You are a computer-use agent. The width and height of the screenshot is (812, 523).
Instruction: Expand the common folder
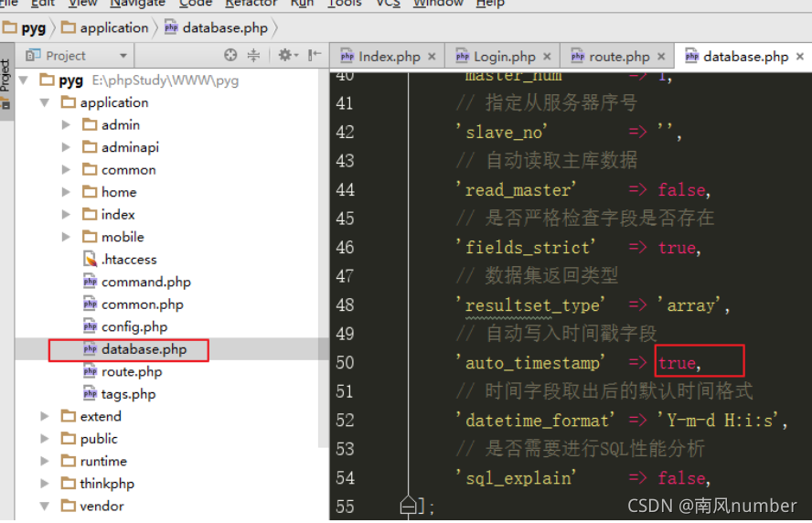(66, 169)
